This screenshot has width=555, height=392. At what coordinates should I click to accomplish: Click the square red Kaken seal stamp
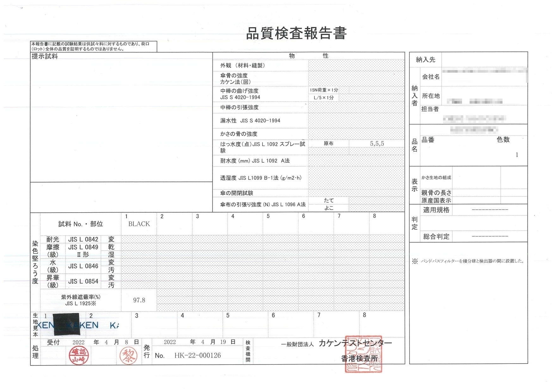point(363,354)
